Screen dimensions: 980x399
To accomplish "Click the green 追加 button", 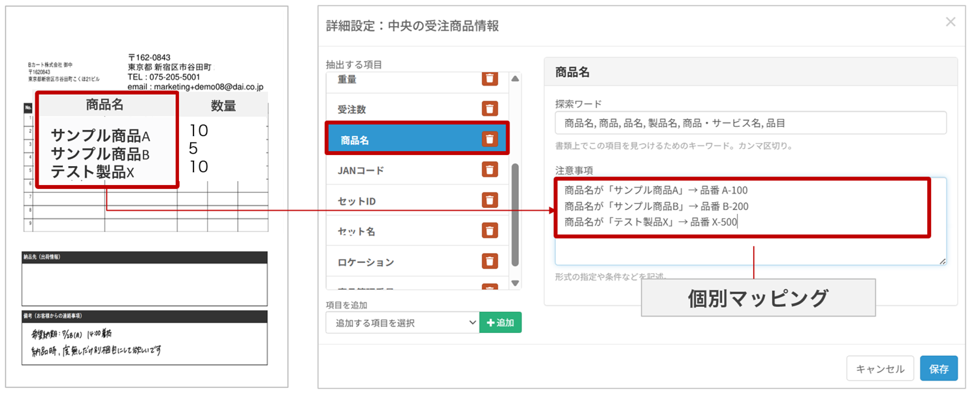I will point(500,322).
